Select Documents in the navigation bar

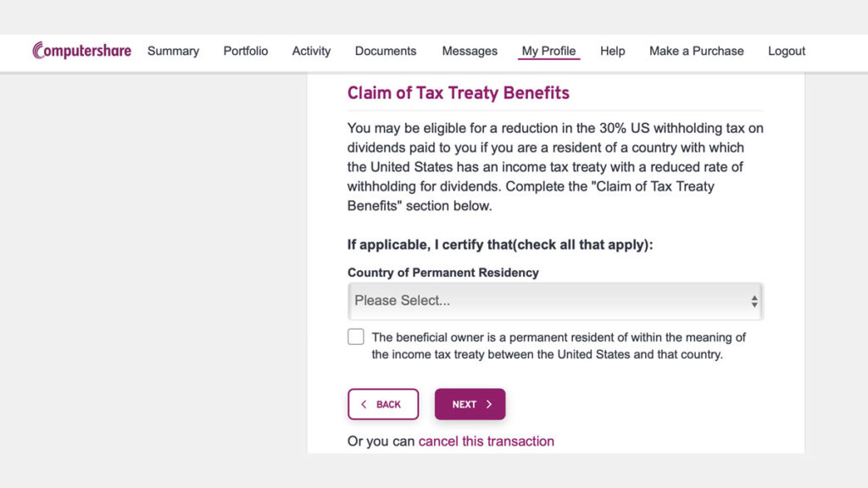click(x=386, y=51)
